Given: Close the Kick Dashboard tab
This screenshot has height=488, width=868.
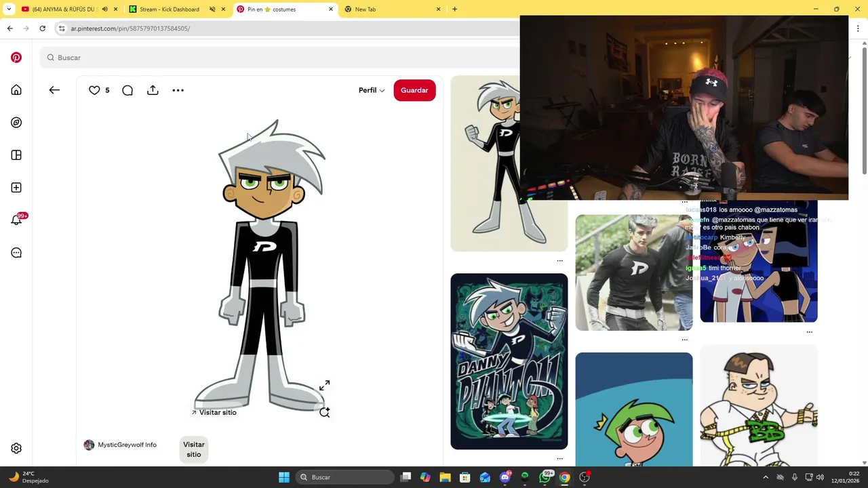Looking at the screenshot, I should click(223, 9).
